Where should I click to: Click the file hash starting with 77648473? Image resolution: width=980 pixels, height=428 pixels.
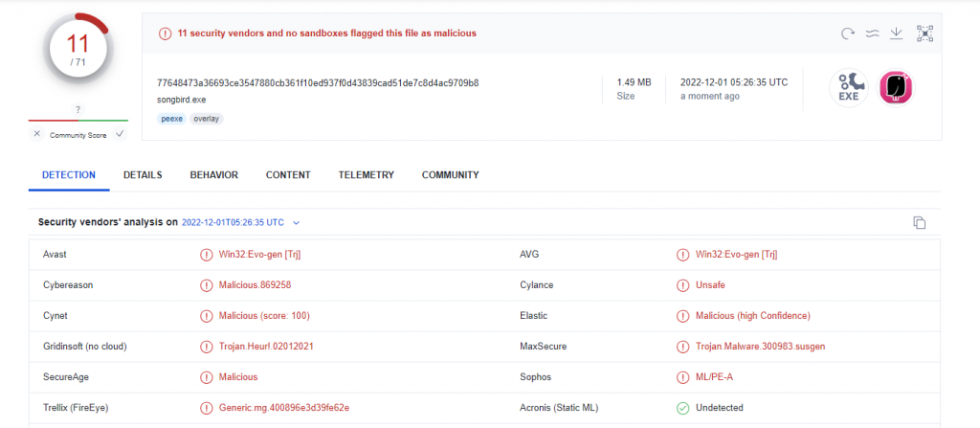tap(318, 82)
